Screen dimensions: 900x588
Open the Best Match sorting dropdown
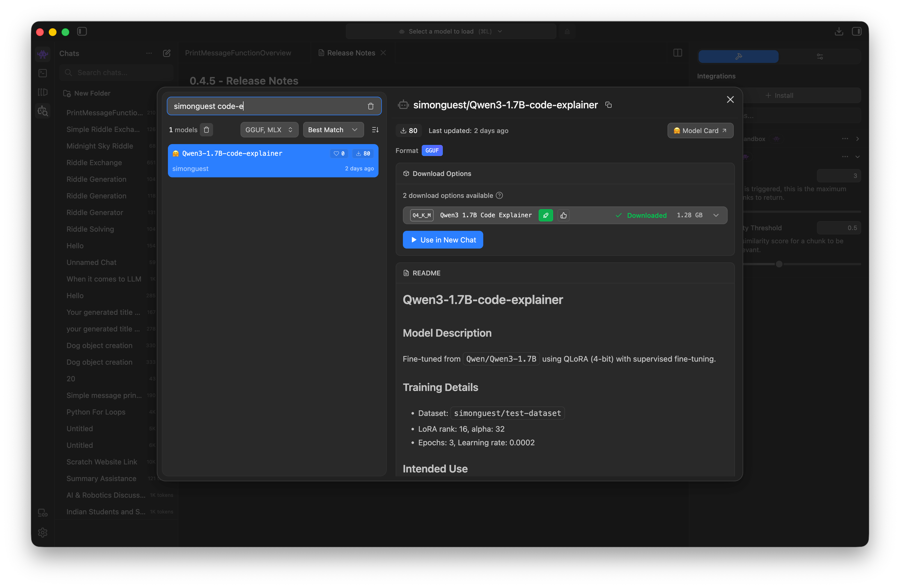[333, 130]
